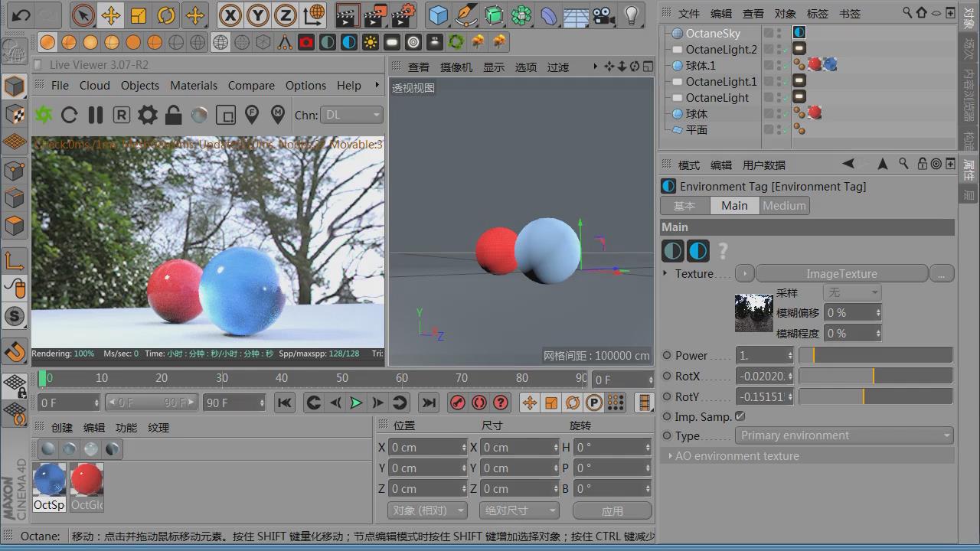The width and height of the screenshot is (980, 551).
Task: Open viewport 摄像机 menu
Action: pos(456,67)
